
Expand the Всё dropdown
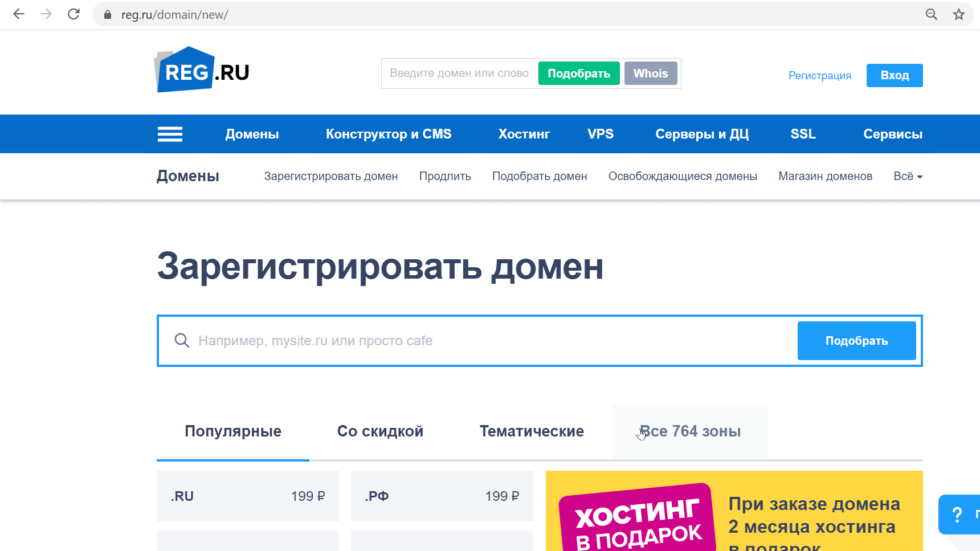coord(908,176)
